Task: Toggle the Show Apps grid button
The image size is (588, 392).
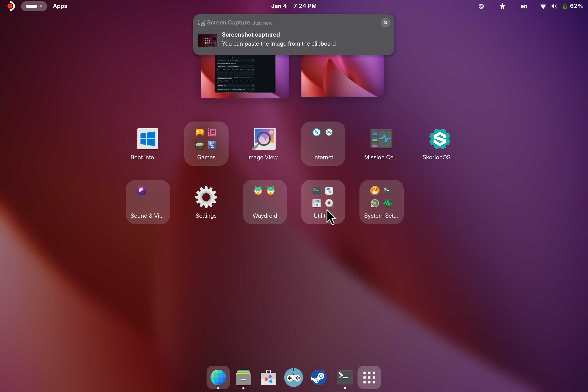Action: (x=369, y=377)
